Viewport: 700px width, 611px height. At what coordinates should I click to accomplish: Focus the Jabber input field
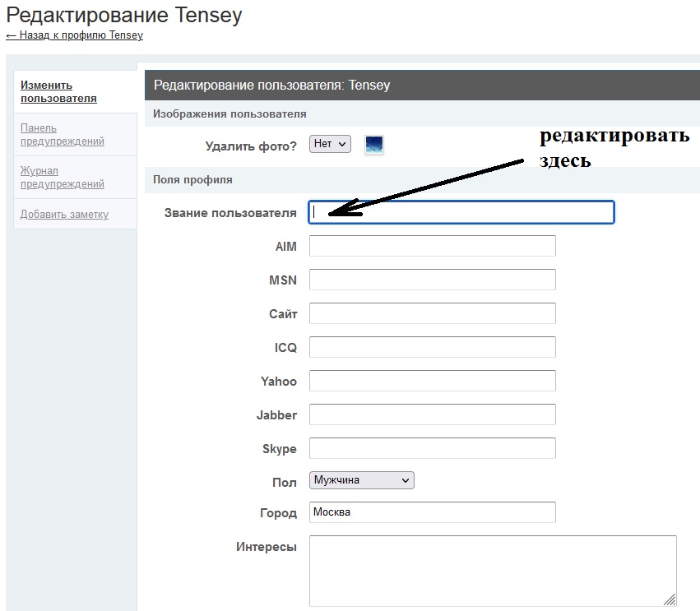(x=432, y=414)
